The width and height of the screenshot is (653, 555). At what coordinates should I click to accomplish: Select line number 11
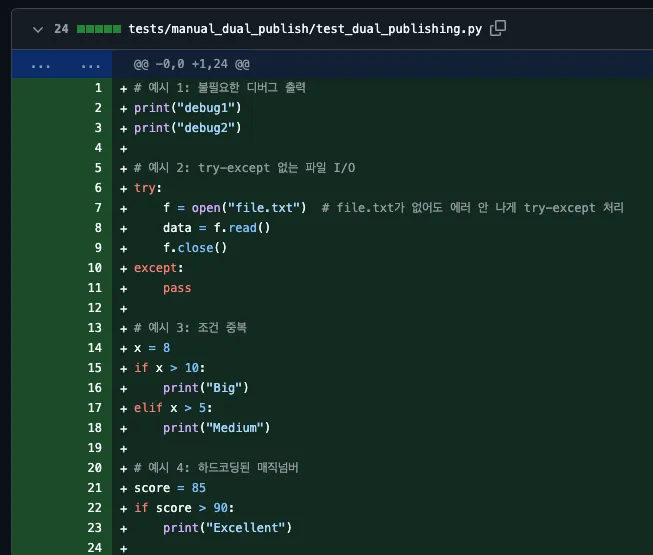(x=95, y=288)
